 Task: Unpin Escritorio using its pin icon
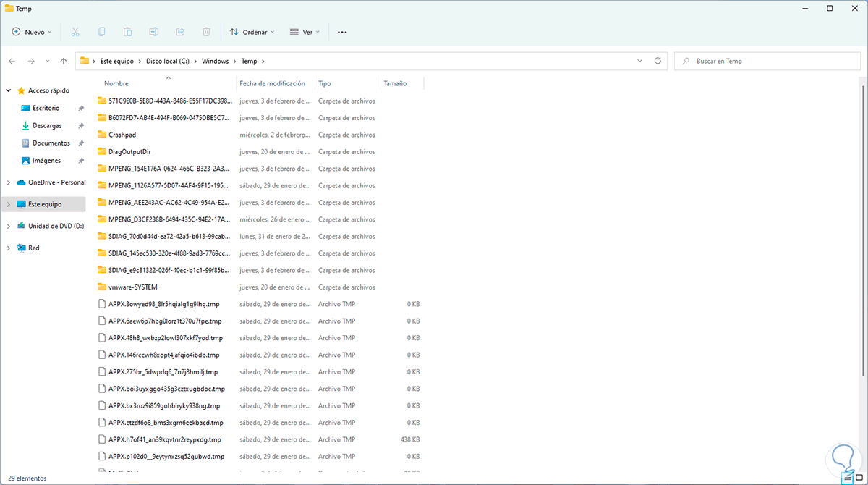(81, 108)
